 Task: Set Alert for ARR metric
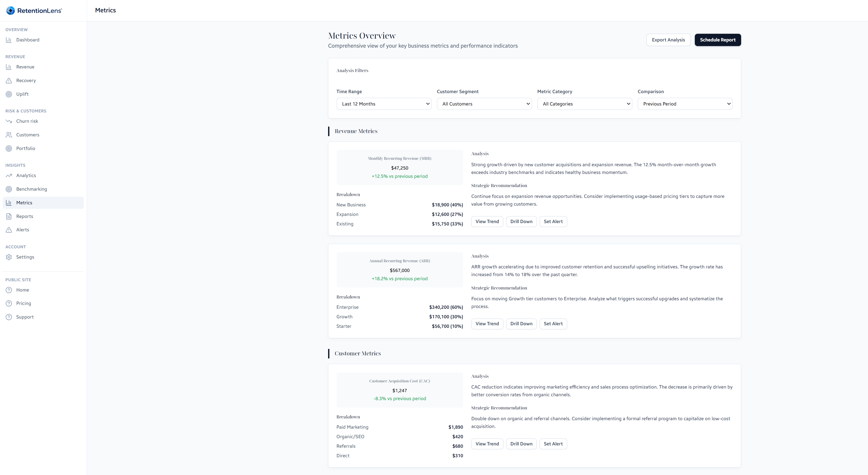553,324
